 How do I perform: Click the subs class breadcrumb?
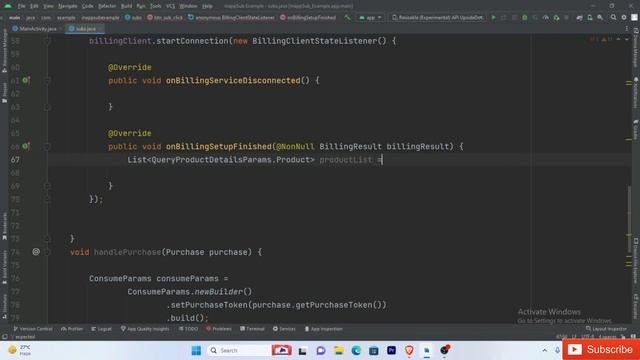pos(133,18)
